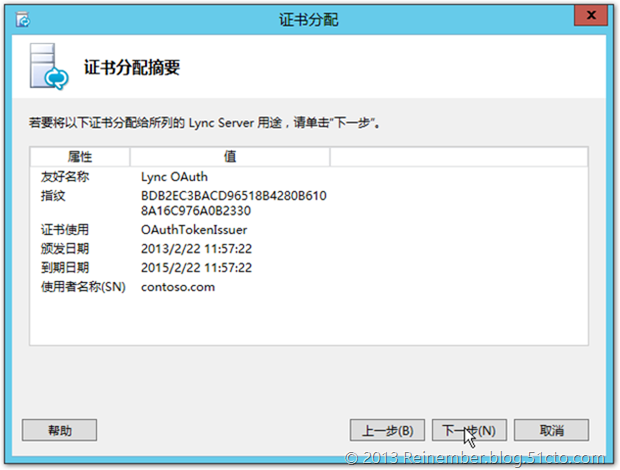Viewport: 620px width, 470px height.
Task: Sort by the 值 column header
Action: pyautogui.click(x=230, y=157)
